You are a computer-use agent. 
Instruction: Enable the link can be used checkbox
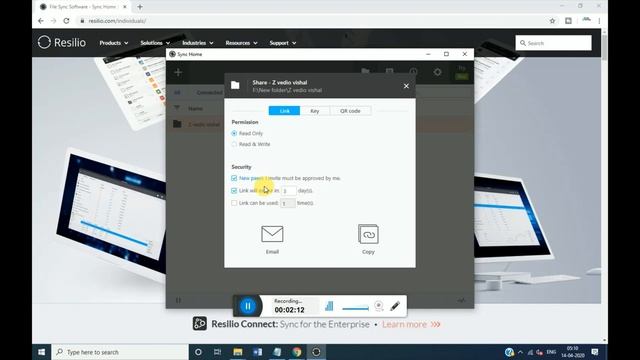pyautogui.click(x=234, y=203)
